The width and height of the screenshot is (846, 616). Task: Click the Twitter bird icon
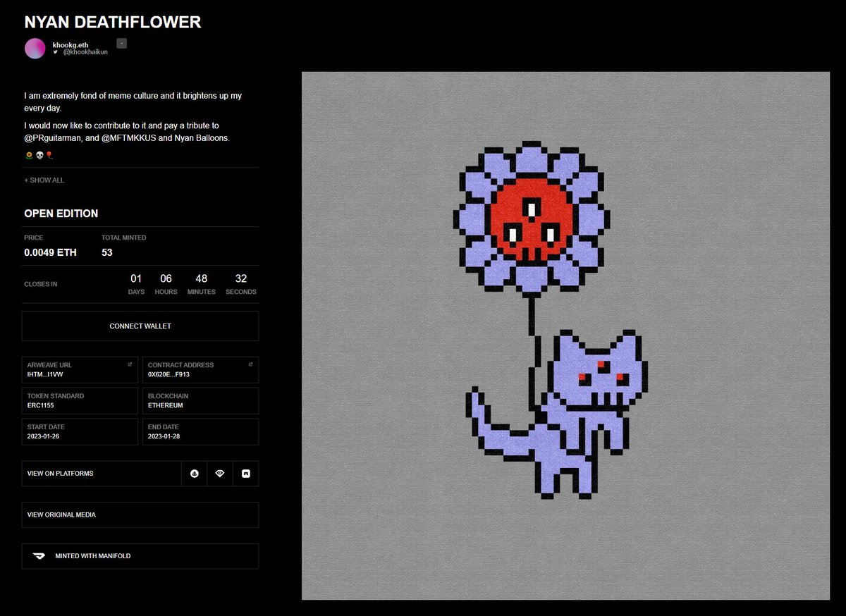click(56, 52)
